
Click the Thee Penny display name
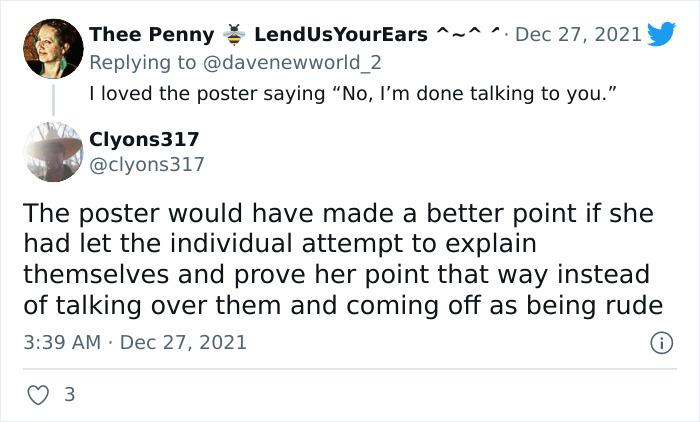coord(151,35)
